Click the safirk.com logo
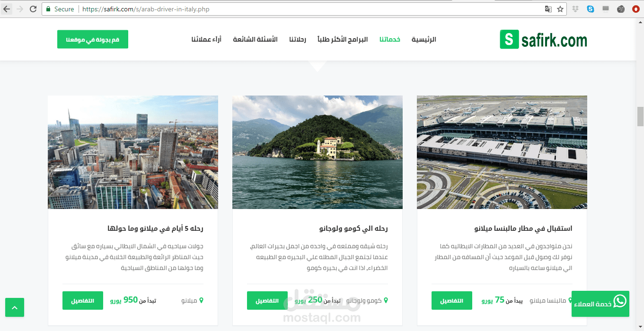Viewport: 644px width, 331px height. (x=543, y=40)
